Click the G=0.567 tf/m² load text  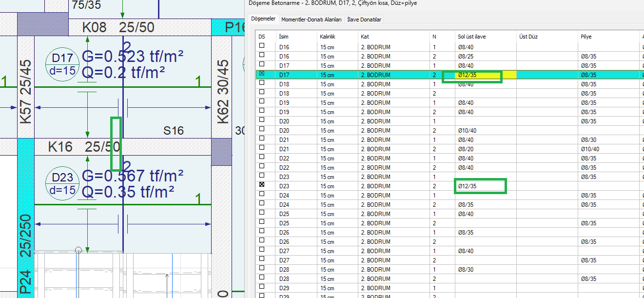point(132,175)
